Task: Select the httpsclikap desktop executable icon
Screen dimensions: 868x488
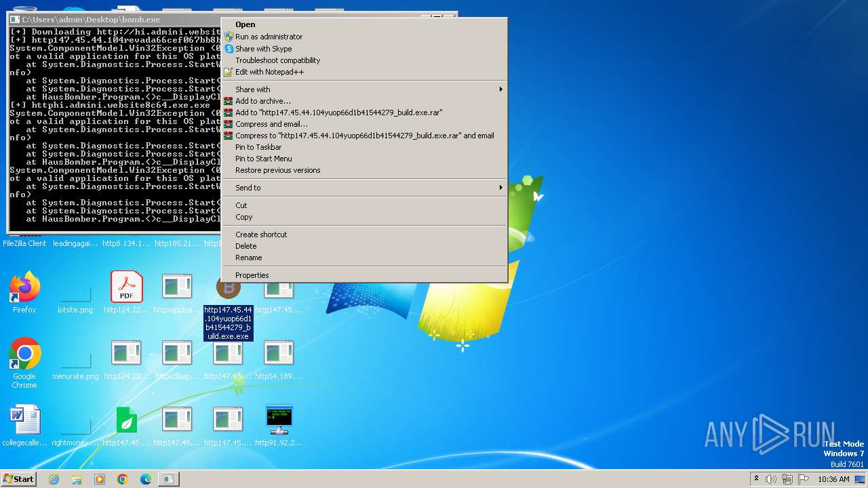Action: pos(177,359)
